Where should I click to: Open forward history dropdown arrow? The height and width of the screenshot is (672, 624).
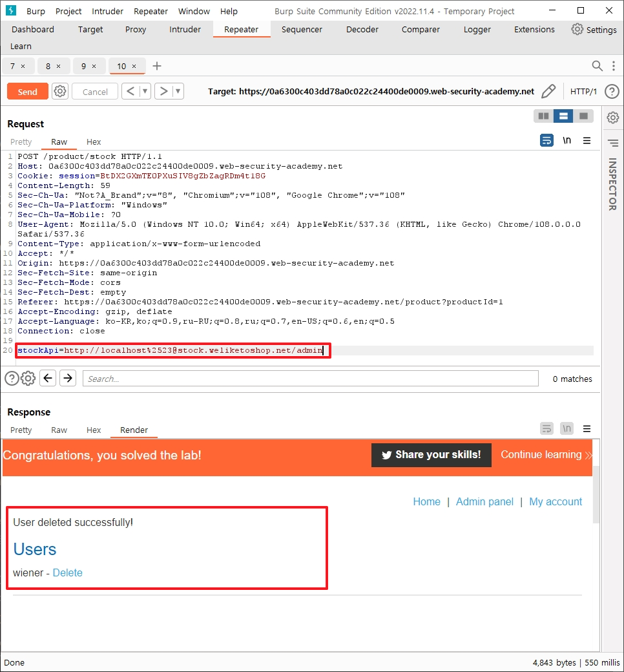tap(178, 91)
